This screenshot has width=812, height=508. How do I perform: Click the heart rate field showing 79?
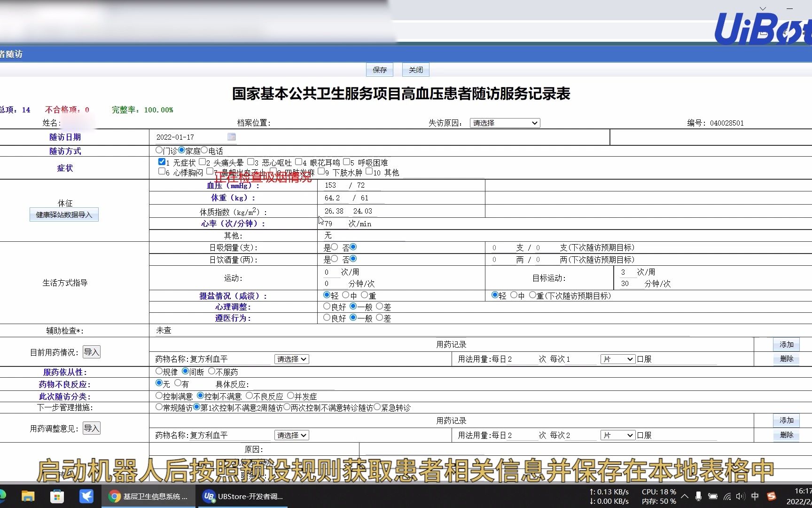(334, 224)
